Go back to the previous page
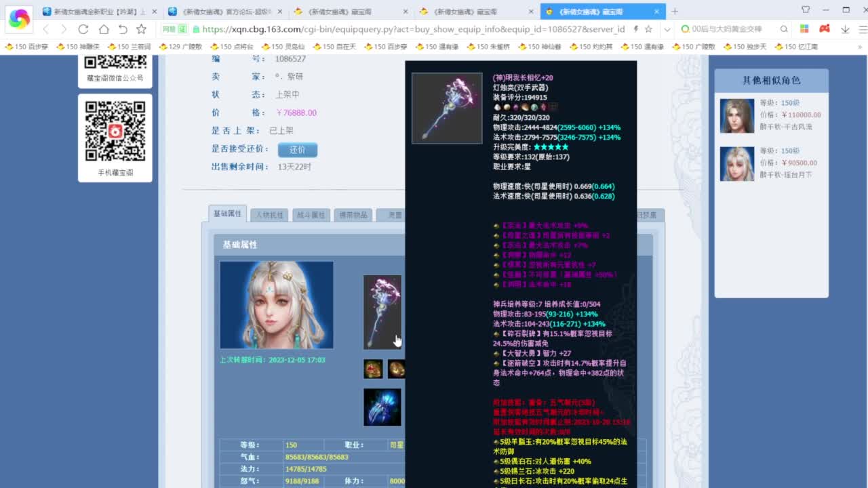The width and height of the screenshot is (868, 488). click(x=45, y=29)
